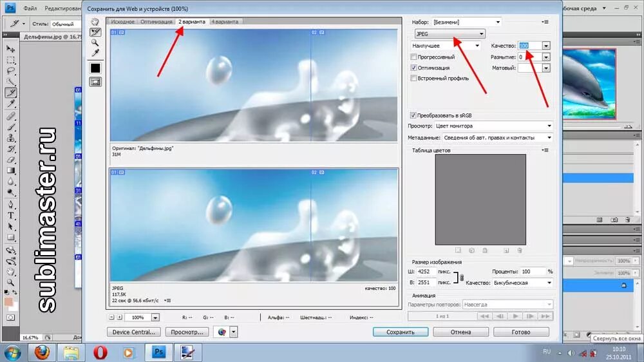The height and width of the screenshot is (362, 644).
Task: Click the black eyedropper color swatch
Action: pos(95,68)
